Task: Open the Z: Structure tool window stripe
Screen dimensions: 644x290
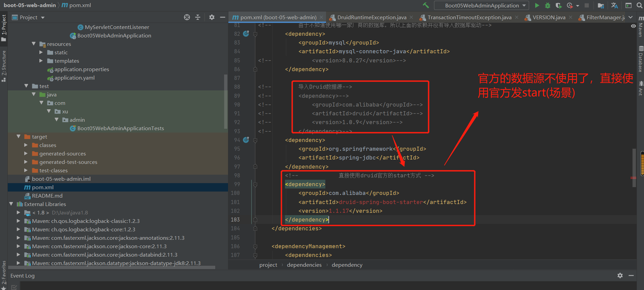Action: (x=4, y=66)
